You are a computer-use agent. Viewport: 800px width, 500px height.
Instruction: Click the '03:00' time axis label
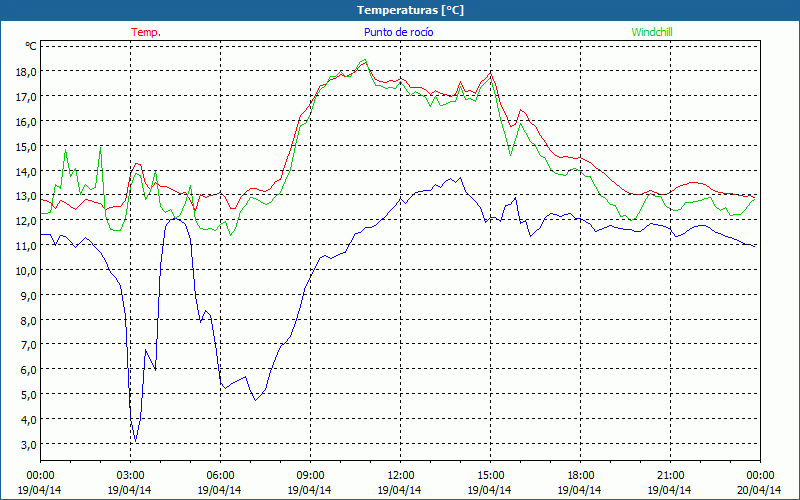130,476
